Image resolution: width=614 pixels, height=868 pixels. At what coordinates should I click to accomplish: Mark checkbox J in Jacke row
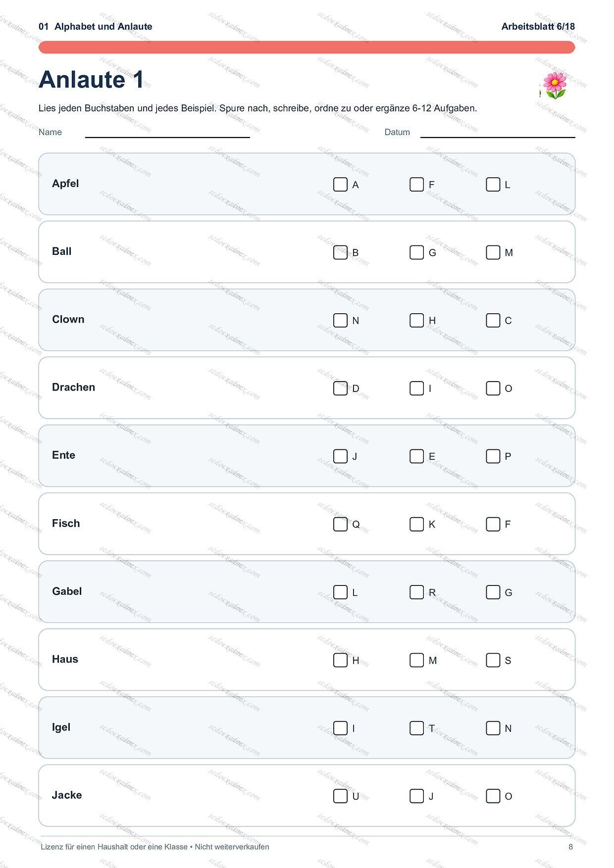[x=416, y=796]
